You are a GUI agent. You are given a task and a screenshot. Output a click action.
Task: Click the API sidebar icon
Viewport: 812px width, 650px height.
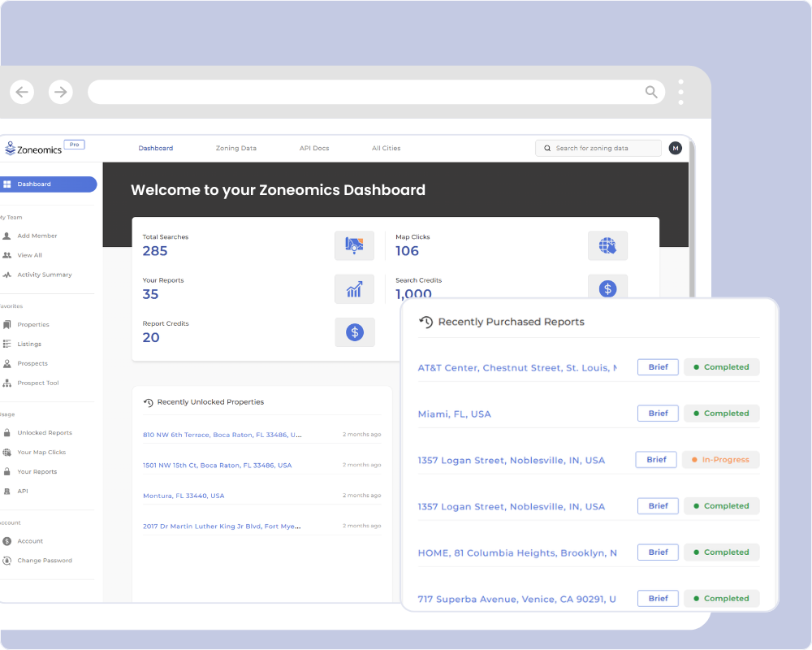click(x=6, y=491)
